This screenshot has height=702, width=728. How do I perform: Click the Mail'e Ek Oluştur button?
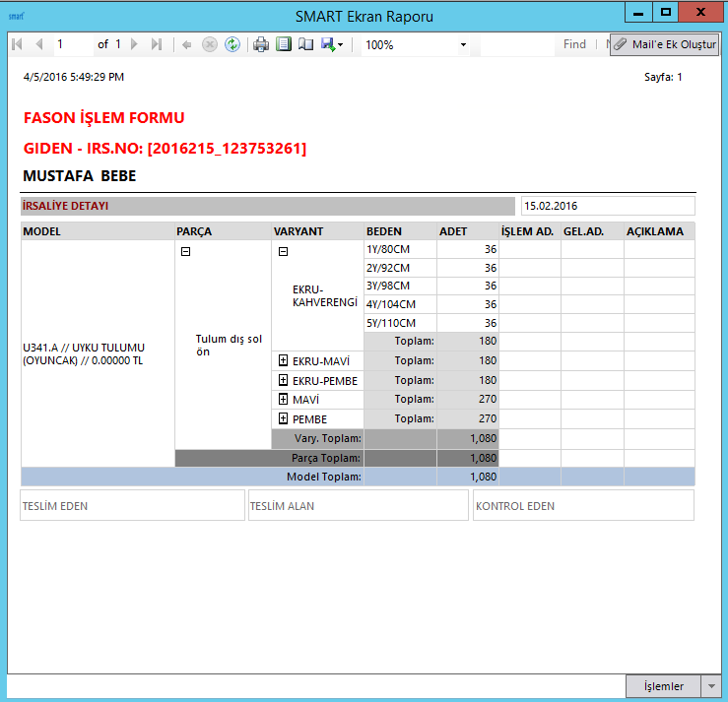tap(665, 45)
